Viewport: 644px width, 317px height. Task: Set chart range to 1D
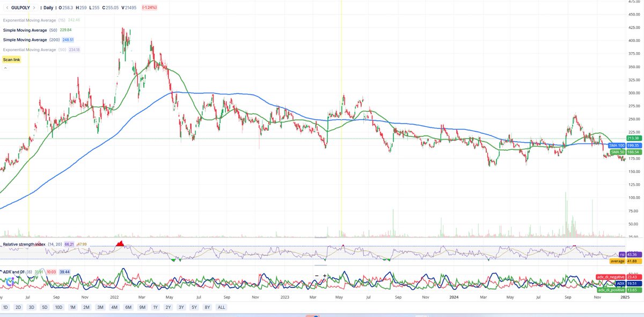[5, 307]
